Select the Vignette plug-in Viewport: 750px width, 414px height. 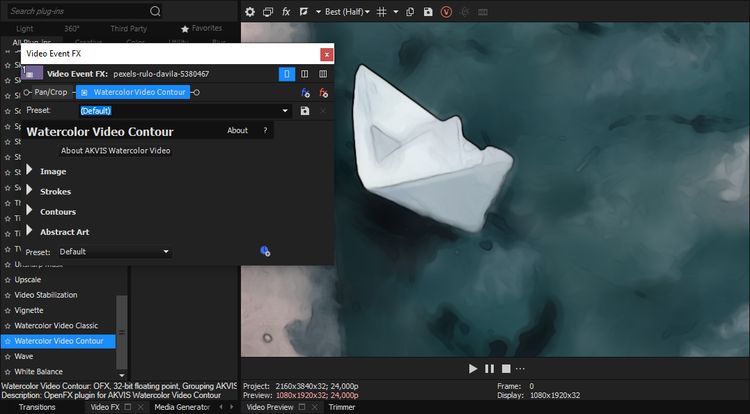pyautogui.click(x=29, y=310)
